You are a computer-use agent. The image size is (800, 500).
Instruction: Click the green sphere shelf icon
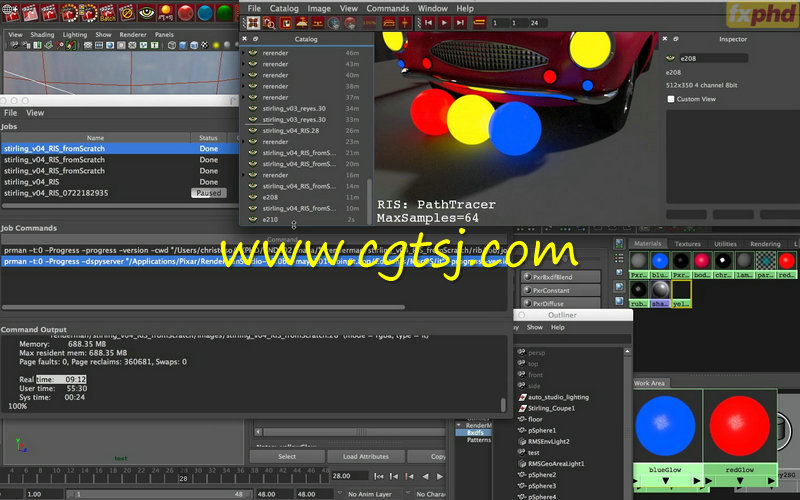(x=224, y=12)
